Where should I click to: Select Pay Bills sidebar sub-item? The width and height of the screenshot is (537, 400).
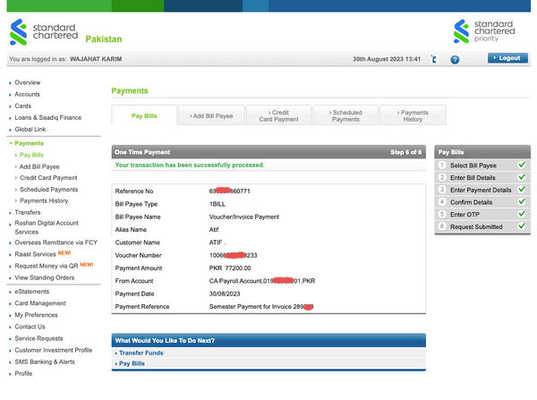coord(32,155)
